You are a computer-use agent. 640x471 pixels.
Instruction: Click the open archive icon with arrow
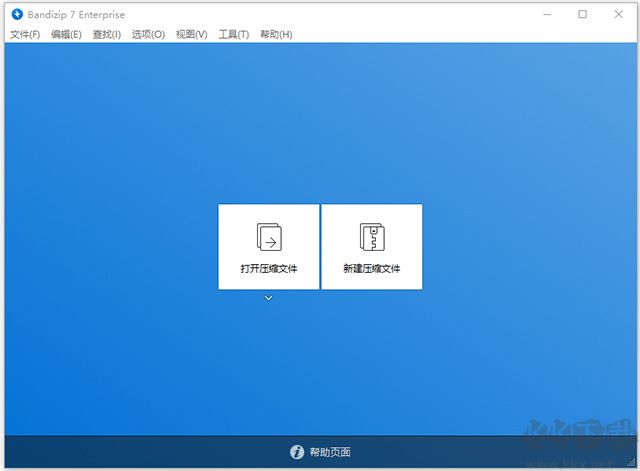269,236
